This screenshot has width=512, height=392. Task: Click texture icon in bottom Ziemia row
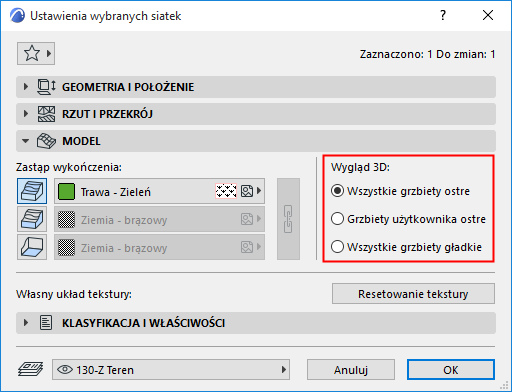coord(247,247)
